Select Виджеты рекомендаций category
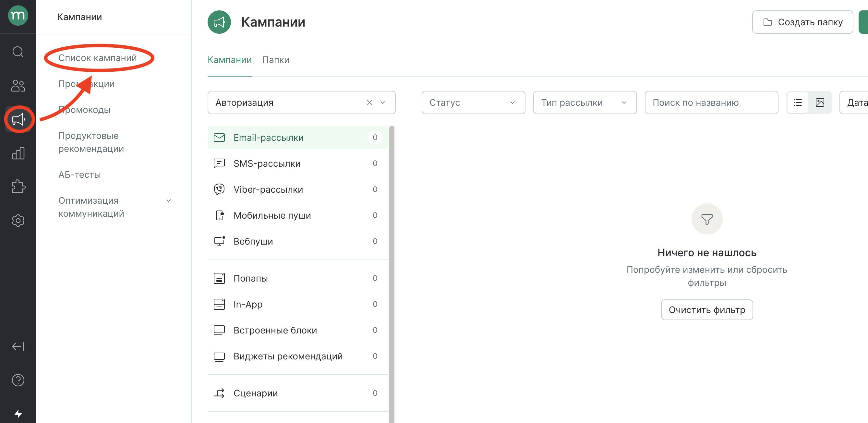Screen dimensions: 868x423 297,356
